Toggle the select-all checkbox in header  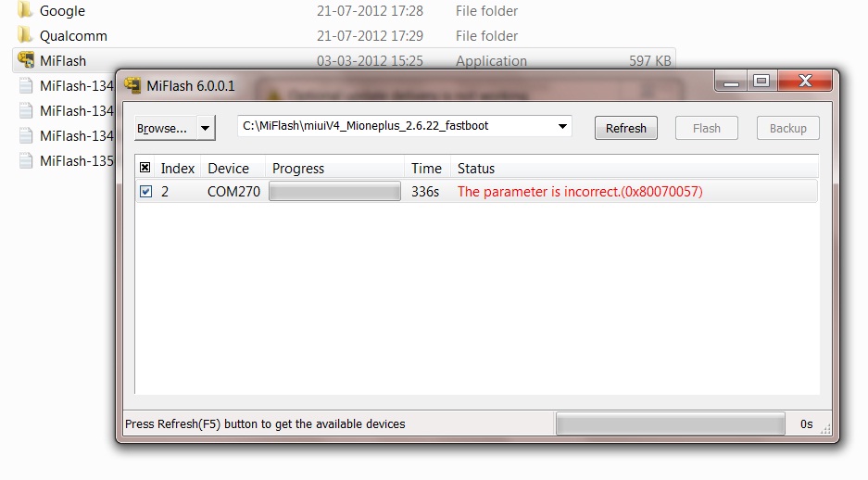click(145, 168)
